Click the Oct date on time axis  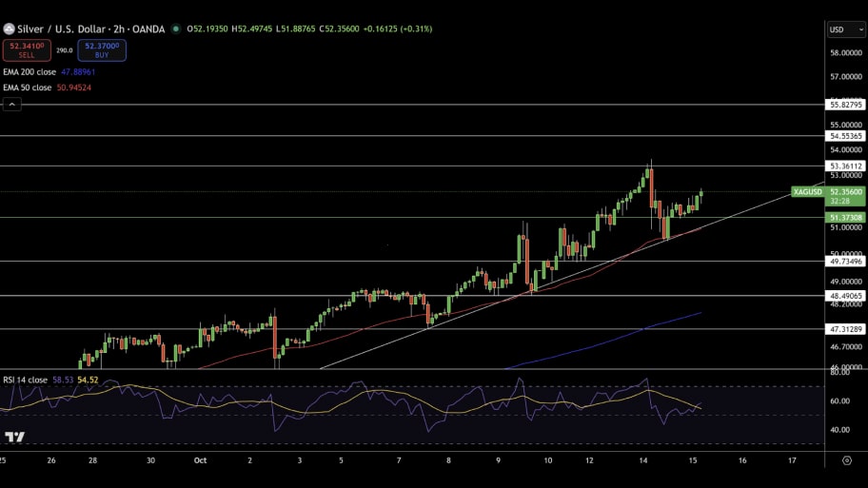(200, 459)
